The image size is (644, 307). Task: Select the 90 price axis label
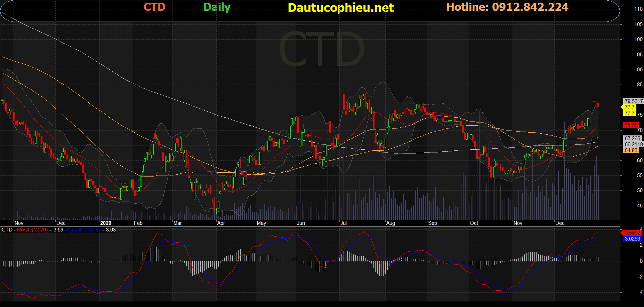click(640, 70)
